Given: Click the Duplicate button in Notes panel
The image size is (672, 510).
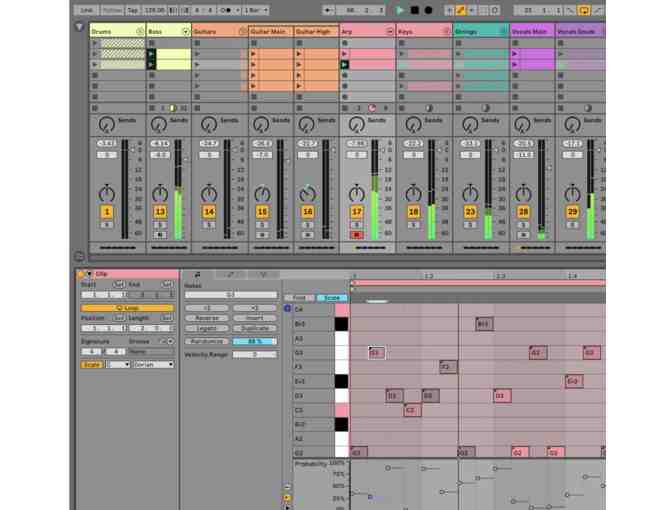Looking at the screenshot, I should pos(255,328).
